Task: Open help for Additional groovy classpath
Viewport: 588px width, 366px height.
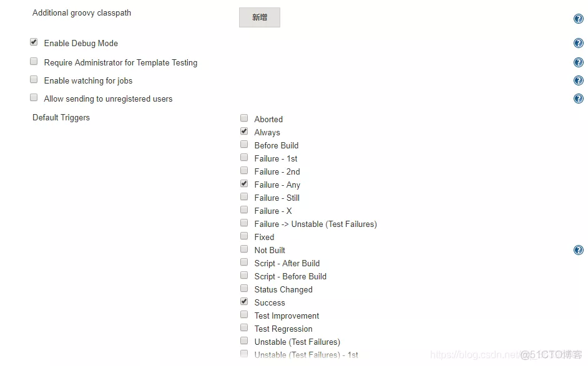Action: point(578,19)
